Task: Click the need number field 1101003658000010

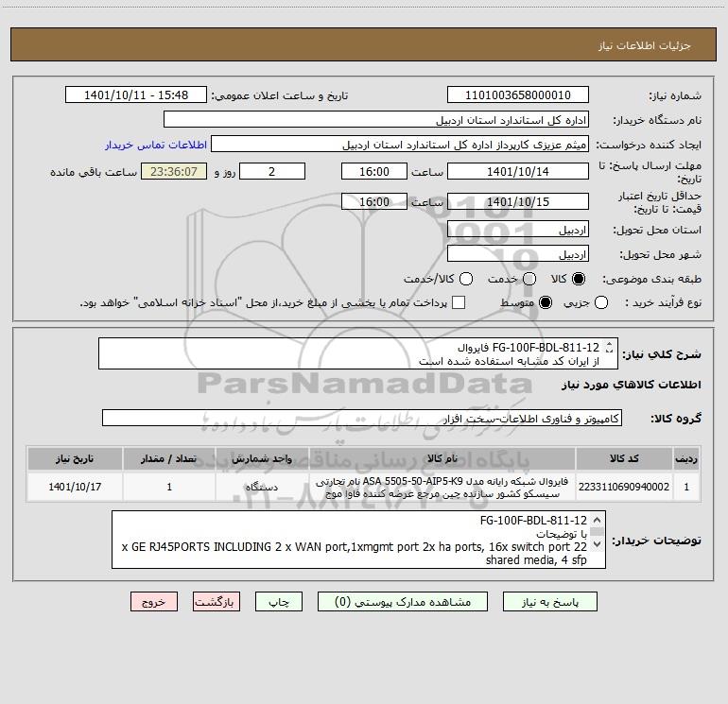Action: pyautogui.click(x=518, y=95)
